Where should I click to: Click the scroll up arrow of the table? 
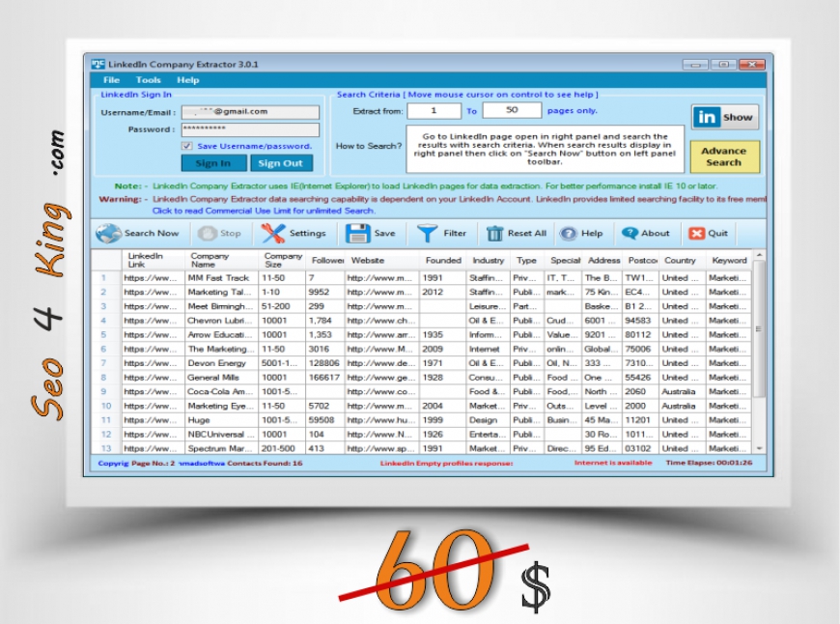click(x=759, y=255)
